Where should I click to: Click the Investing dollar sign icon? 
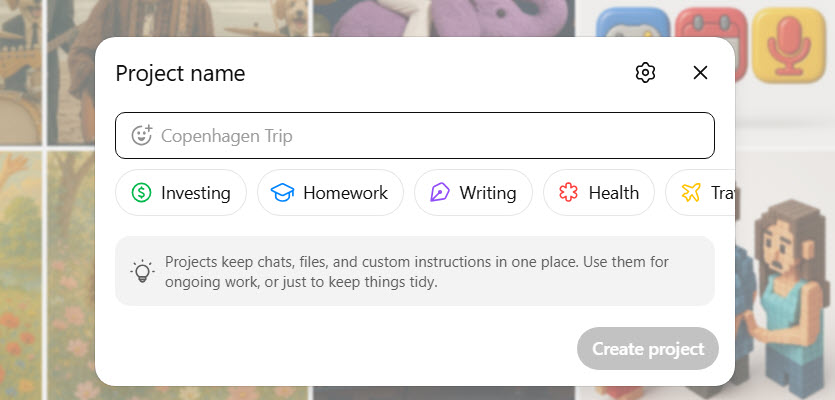[x=141, y=193]
